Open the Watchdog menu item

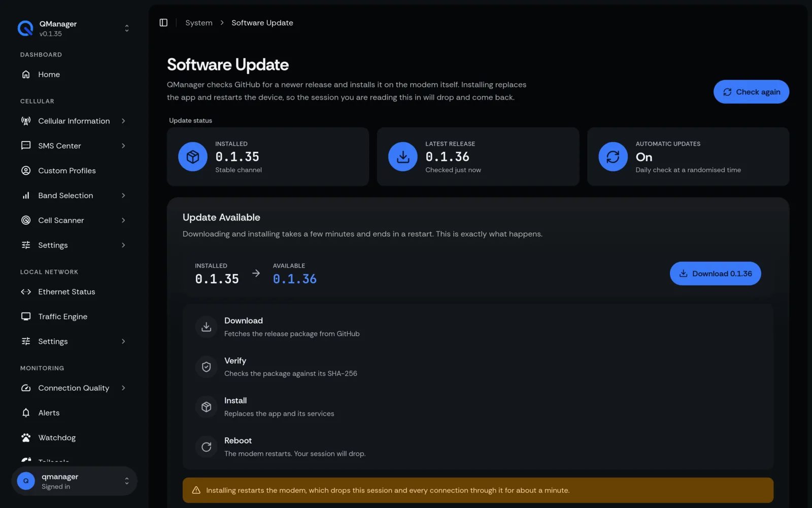(x=74, y=437)
